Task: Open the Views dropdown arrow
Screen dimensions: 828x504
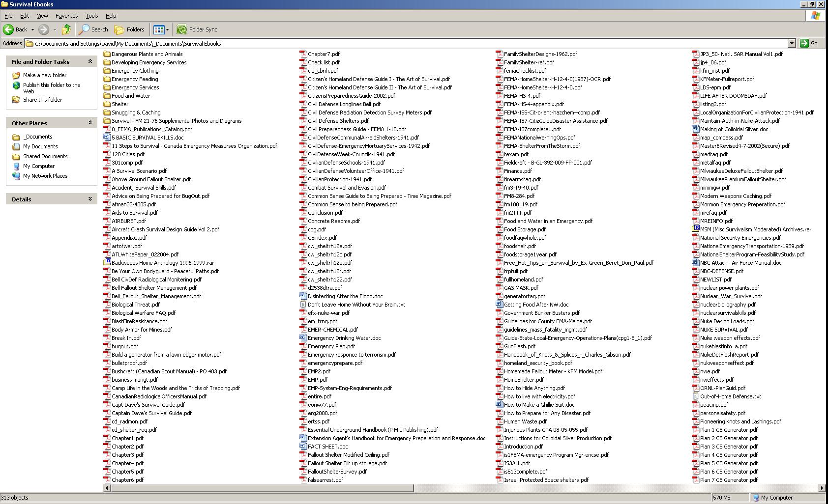Action: pyautogui.click(x=167, y=29)
